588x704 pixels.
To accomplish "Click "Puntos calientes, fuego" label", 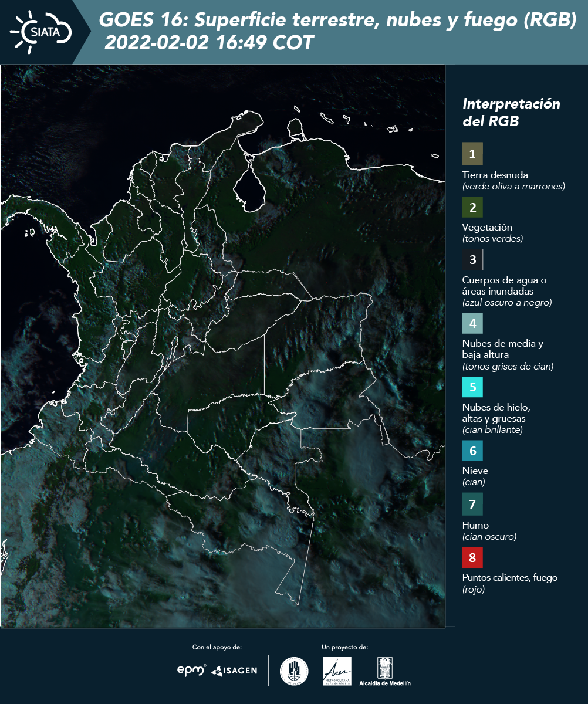I will tap(509, 578).
